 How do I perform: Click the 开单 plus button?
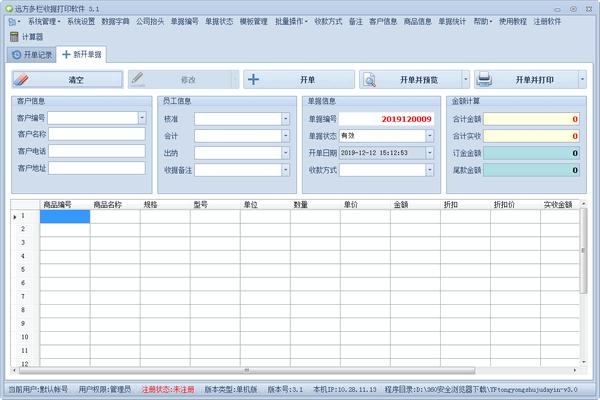click(x=299, y=80)
